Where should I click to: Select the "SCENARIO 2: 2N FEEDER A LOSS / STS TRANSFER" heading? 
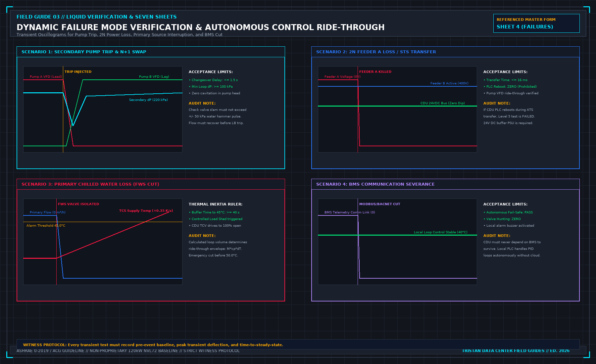click(x=376, y=52)
